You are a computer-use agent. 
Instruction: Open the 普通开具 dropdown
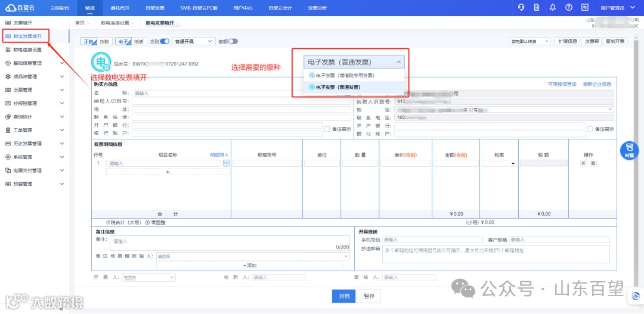[193, 42]
